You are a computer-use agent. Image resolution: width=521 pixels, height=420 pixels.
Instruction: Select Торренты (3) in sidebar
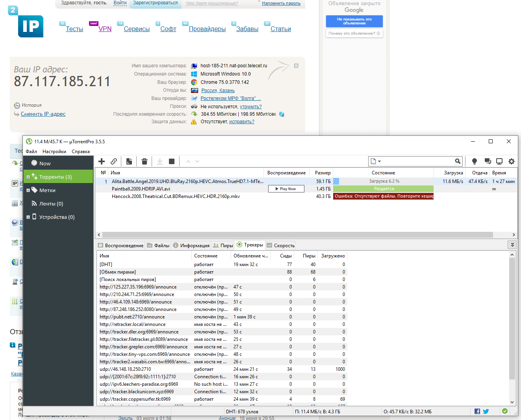click(58, 177)
